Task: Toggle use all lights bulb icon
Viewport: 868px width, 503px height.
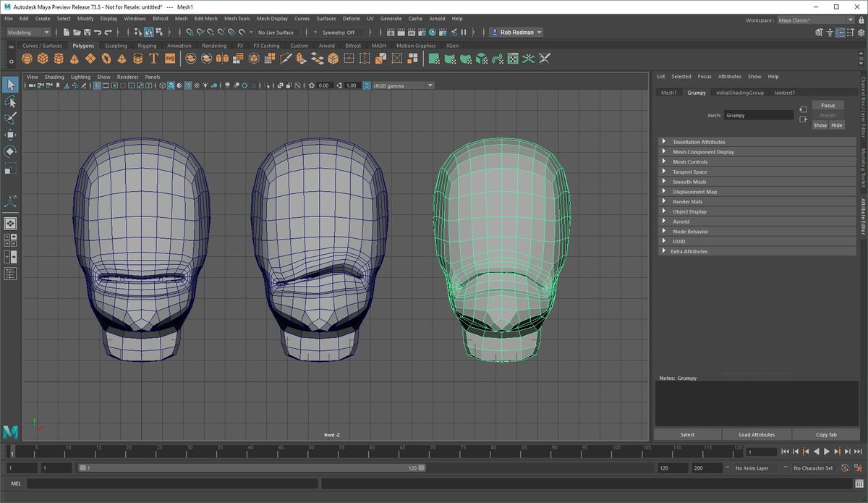Action: pyautogui.click(x=205, y=85)
